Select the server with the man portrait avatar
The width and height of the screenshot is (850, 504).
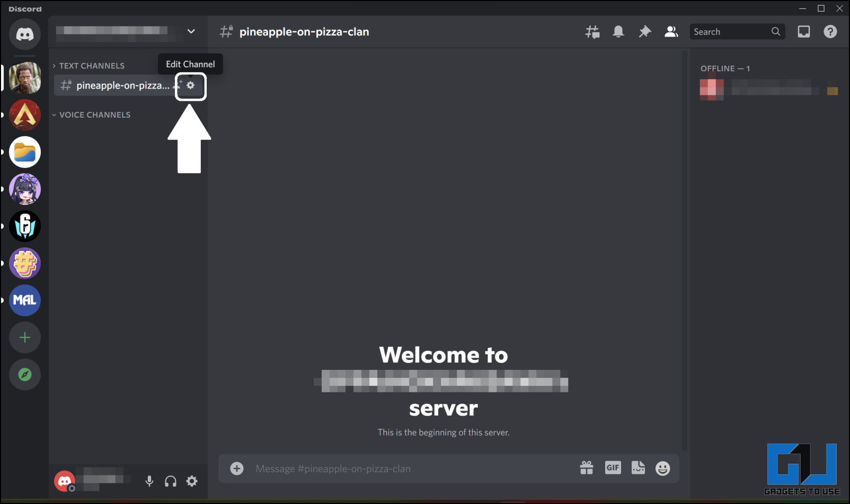(25, 78)
